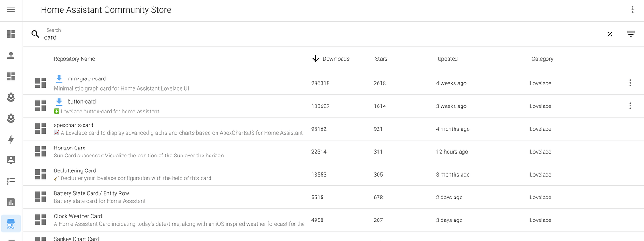Open the Energy lightning bolt sidebar item
The image size is (644, 241).
(11, 139)
